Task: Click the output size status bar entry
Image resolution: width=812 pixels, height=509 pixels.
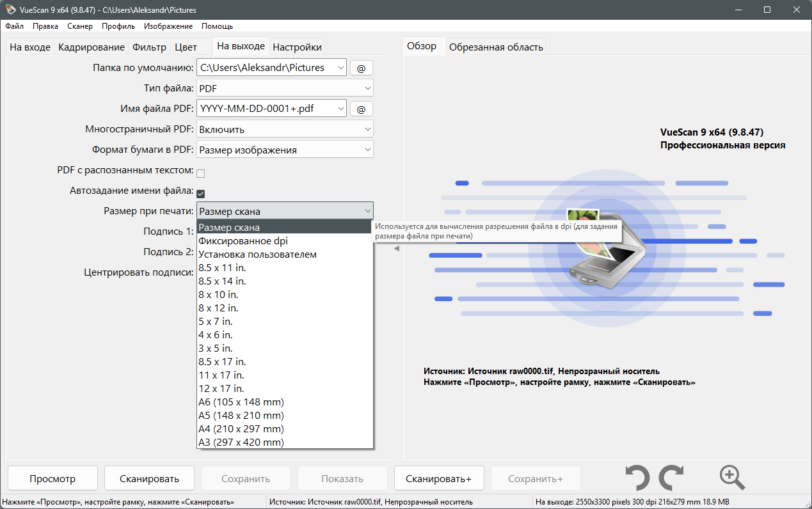Action: [x=632, y=502]
